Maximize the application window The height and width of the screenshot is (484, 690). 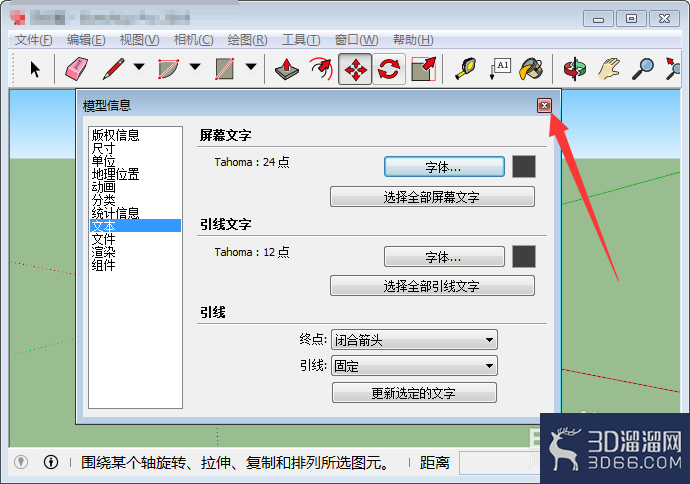point(631,19)
